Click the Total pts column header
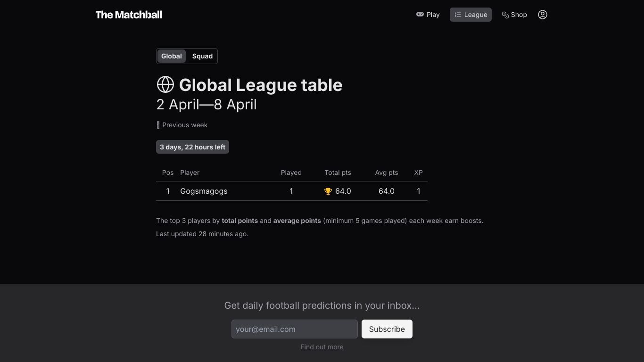 tap(338, 173)
